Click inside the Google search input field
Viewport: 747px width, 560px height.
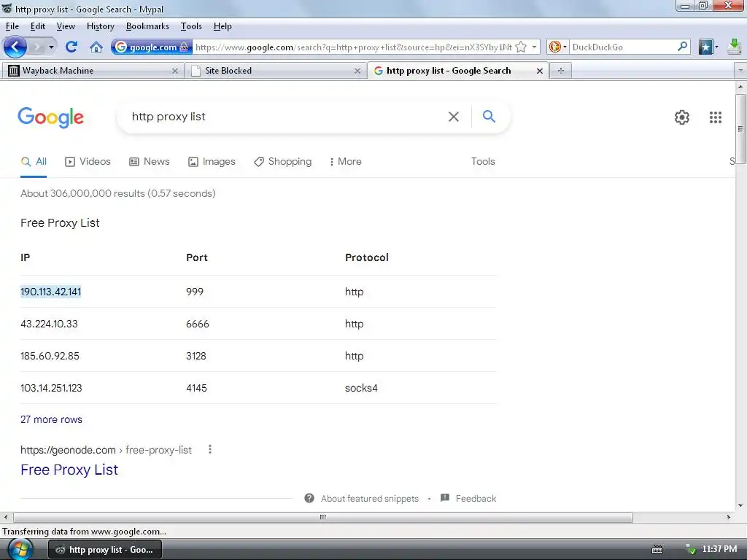click(286, 117)
